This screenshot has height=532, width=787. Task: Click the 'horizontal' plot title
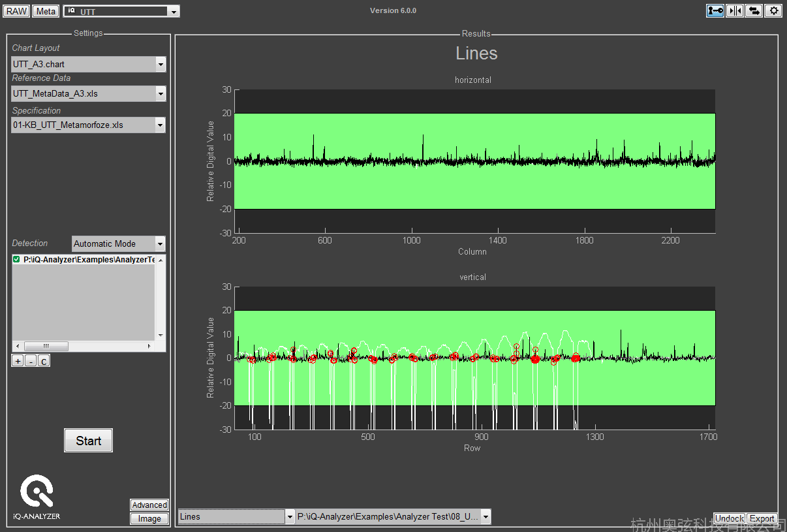(x=473, y=80)
